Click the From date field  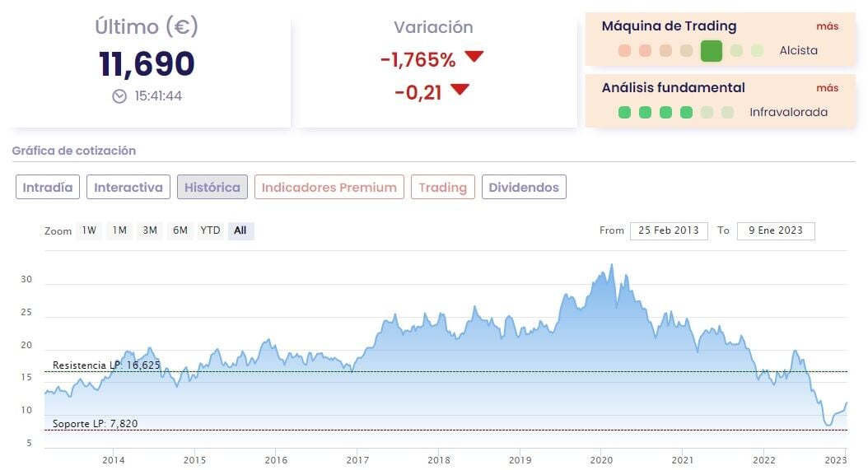point(669,230)
